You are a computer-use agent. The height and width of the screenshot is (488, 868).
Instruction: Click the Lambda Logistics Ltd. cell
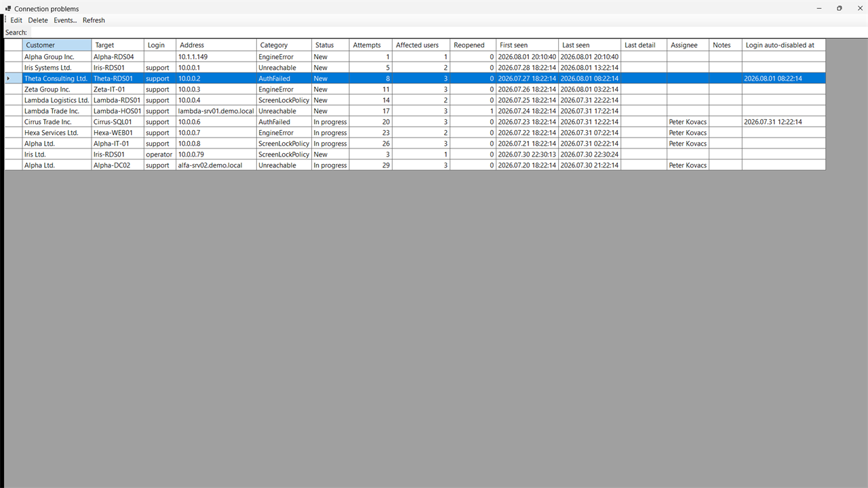tap(57, 100)
